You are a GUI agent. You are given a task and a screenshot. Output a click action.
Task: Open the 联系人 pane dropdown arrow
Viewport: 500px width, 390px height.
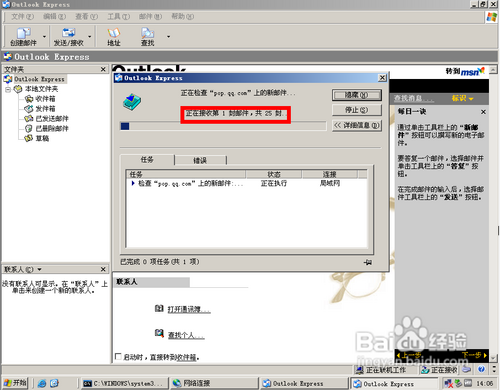tap(39, 269)
